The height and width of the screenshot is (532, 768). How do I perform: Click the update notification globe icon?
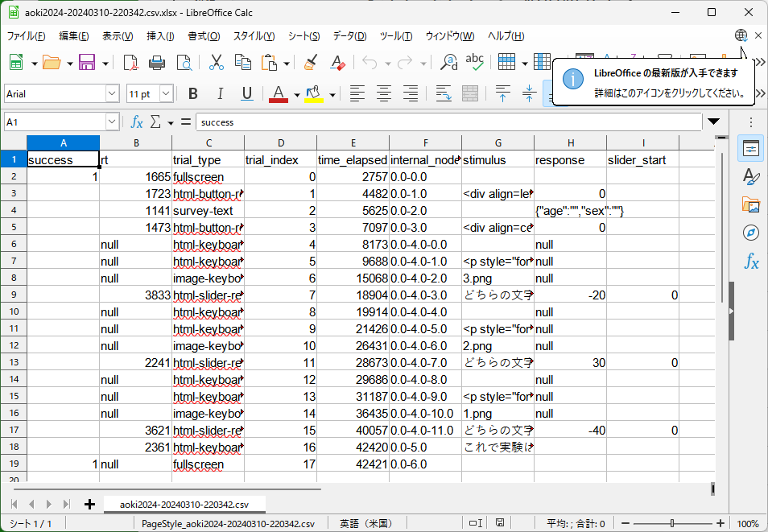741,35
